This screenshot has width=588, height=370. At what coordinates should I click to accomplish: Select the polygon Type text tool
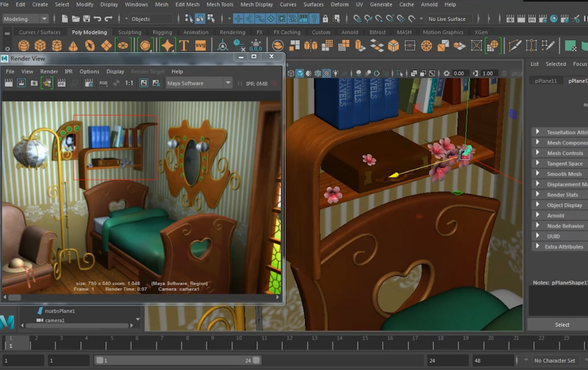(184, 45)
